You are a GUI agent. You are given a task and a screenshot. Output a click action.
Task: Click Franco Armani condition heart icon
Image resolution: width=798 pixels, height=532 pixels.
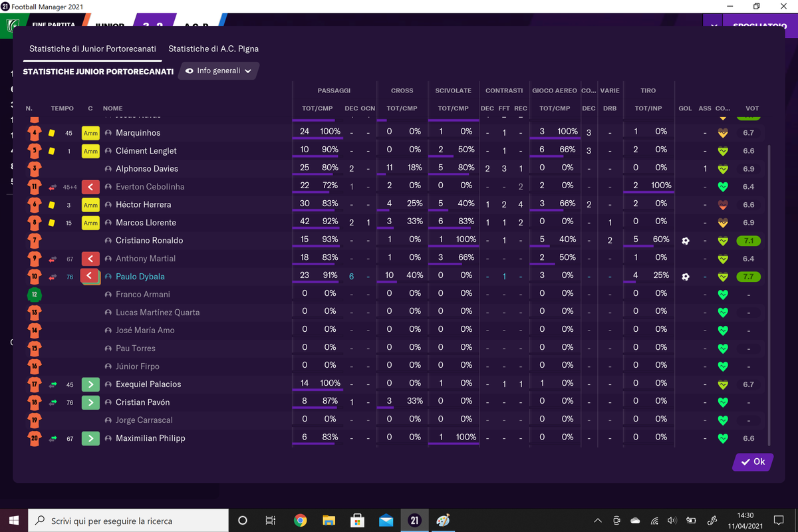[x=723, y=295]
